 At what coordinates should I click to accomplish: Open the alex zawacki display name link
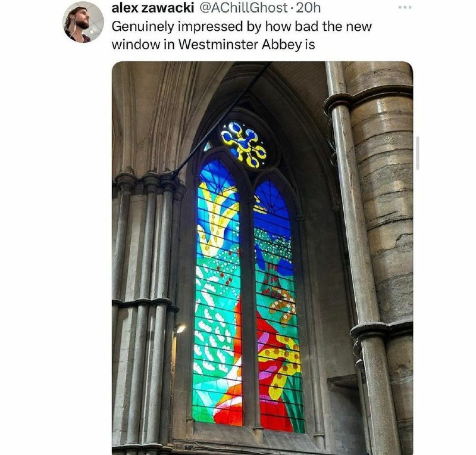(153, 8)
